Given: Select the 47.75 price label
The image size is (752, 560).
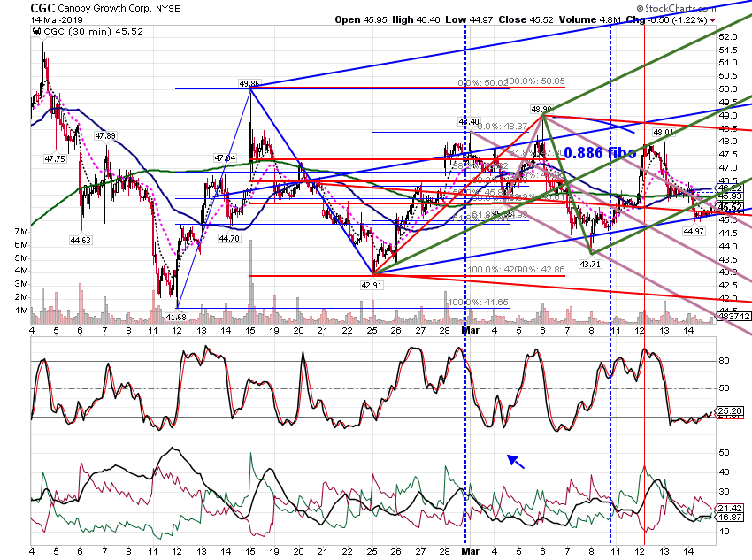Looking at the screenshot, I should 55,158.
